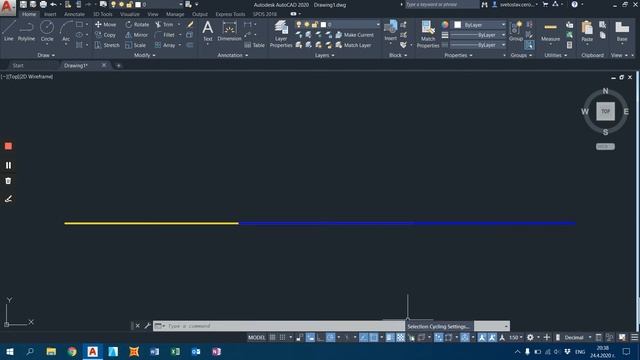Open Excel from the taskbar
Screen dimensions: 640x360
click(x=175, y=351)
